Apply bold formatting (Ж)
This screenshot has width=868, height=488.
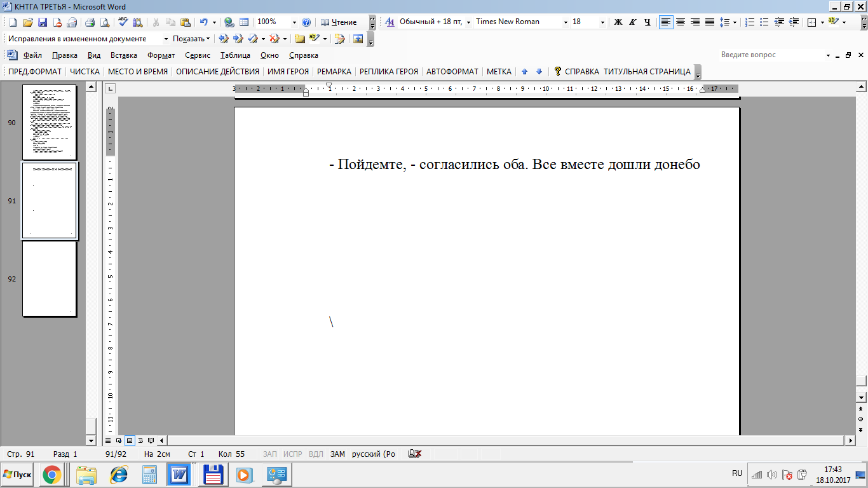pos(618,22)
